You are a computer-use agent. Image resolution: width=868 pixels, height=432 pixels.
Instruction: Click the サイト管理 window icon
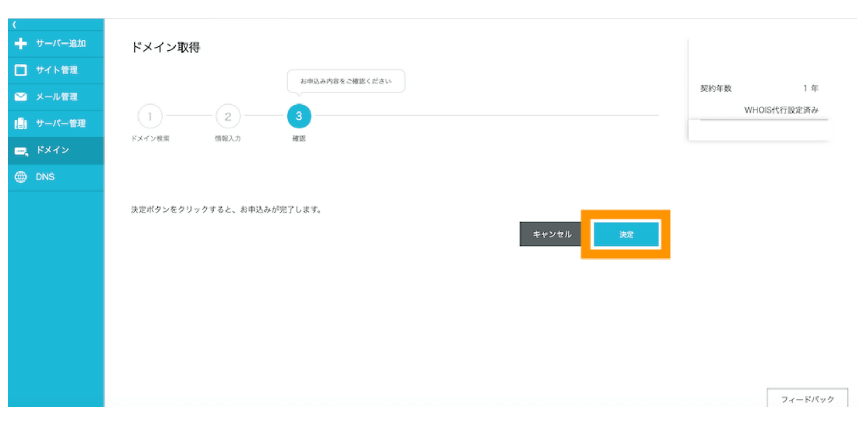pos(21,70)
